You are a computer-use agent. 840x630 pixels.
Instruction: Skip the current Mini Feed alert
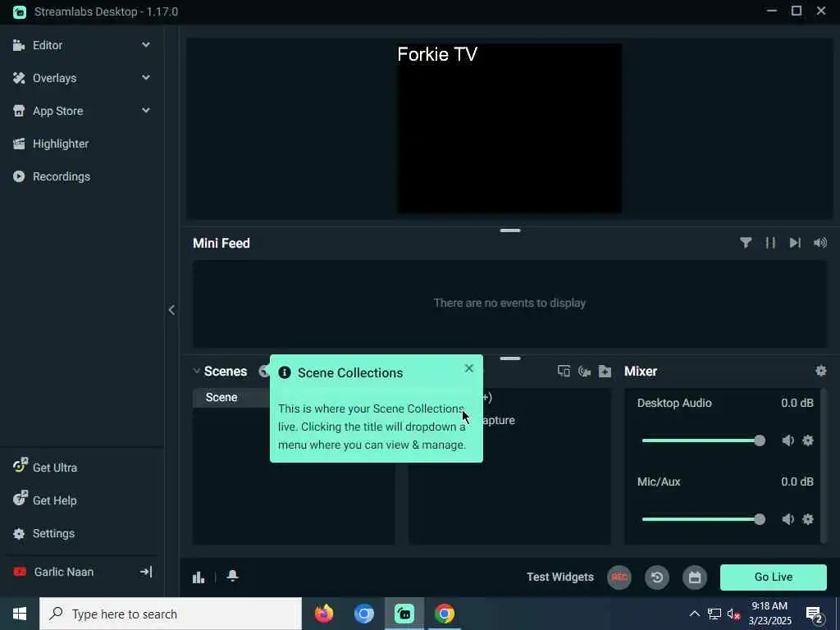[795, 243]
